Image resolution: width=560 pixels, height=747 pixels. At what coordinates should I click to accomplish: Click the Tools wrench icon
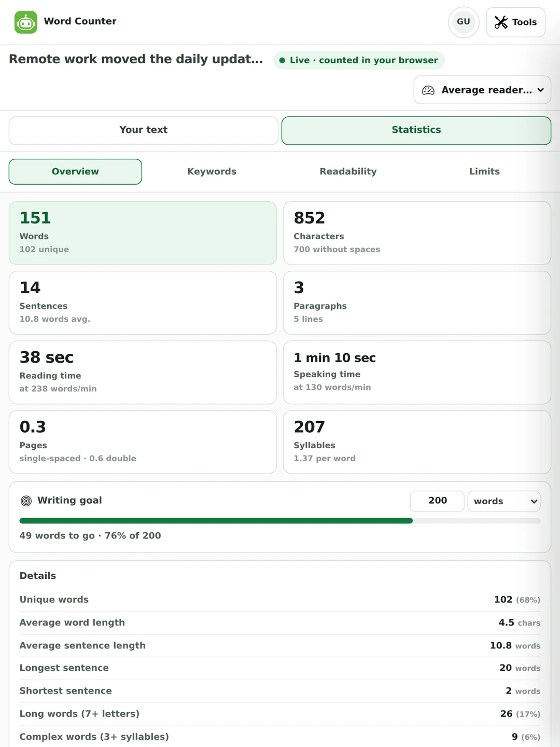coord(501,22)
